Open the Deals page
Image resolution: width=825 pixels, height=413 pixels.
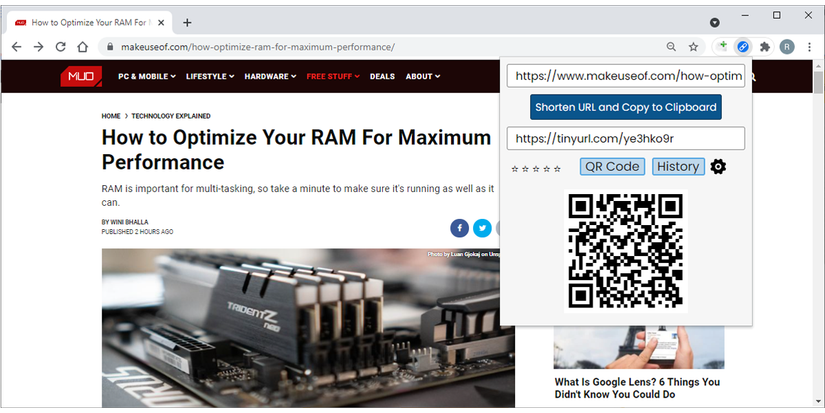coord(382,76)
